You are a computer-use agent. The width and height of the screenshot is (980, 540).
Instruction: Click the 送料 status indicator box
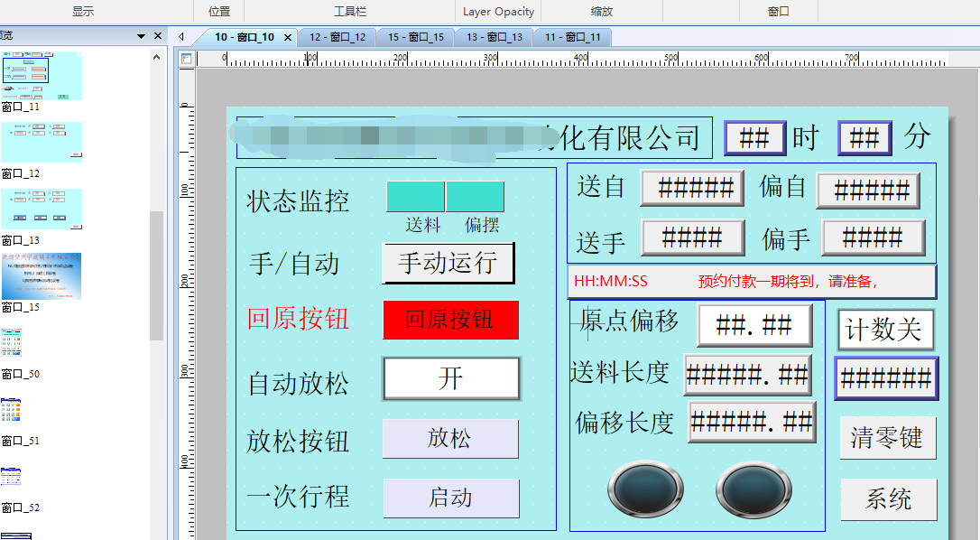pos(415,197)
